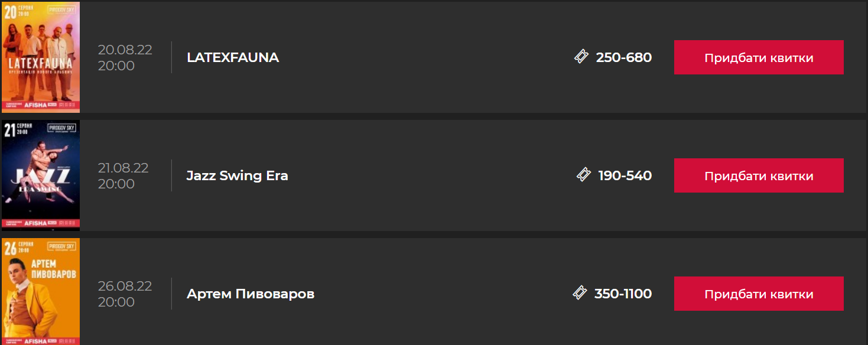Click the 20.08.22 event date
Screen dimensions: 868x345
125,50
